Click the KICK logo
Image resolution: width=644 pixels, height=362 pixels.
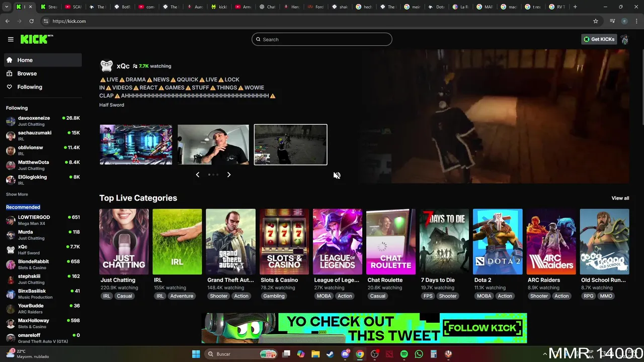click(x=36, y=39)
